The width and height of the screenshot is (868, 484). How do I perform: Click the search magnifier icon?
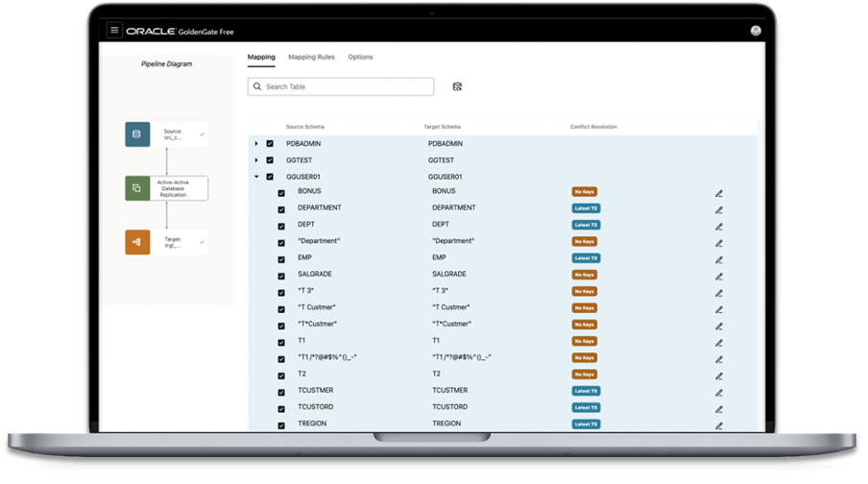pyautogui.click(x=257, y=86)
